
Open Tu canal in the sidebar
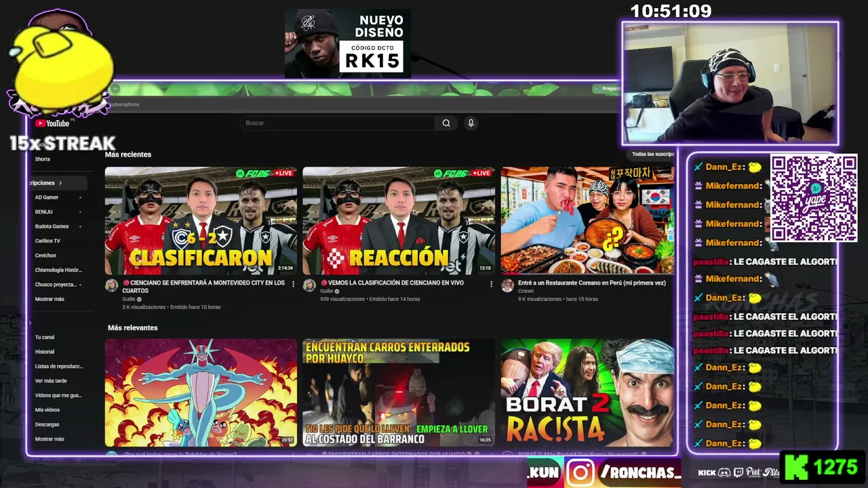click(x=45, y=337)
